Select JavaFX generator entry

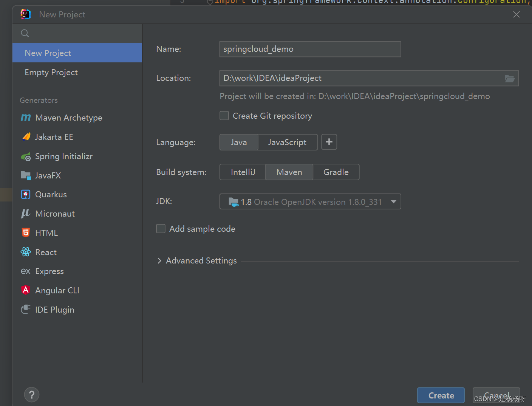pyautogui.click(x=77, y=175)
